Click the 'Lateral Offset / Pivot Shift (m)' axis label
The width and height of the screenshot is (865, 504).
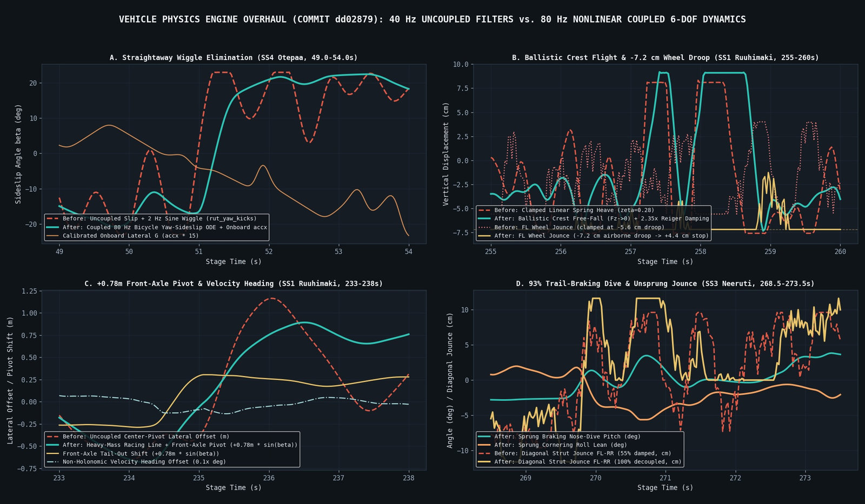coord(10,380)
